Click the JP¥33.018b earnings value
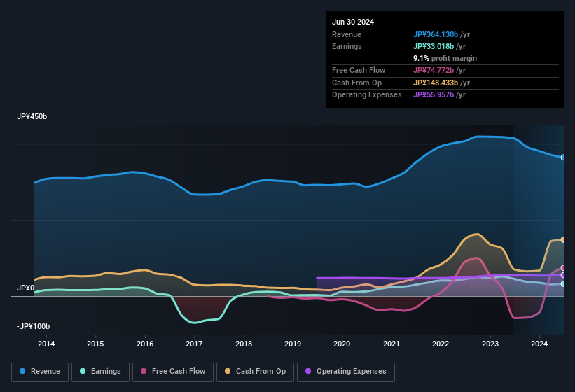The width and height of the screenshot is (575, 392). (x=434, y=46)
